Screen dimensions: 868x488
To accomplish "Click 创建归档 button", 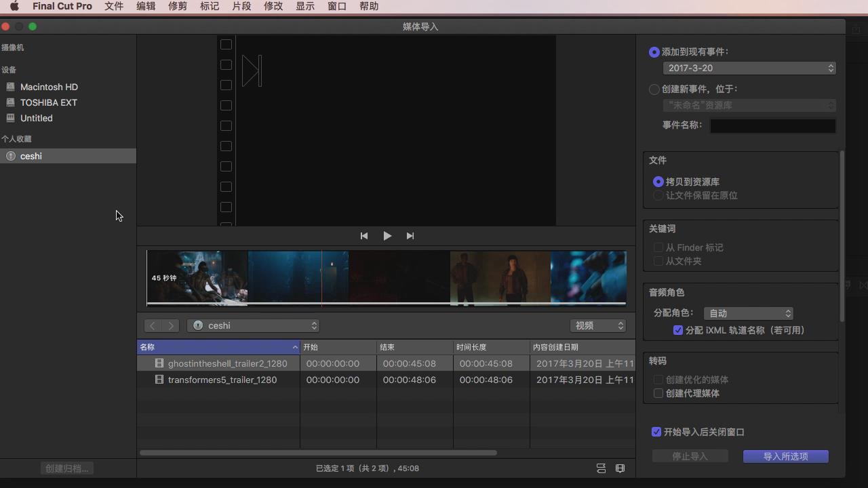I will pyautogui.click(x=67, y=468).
